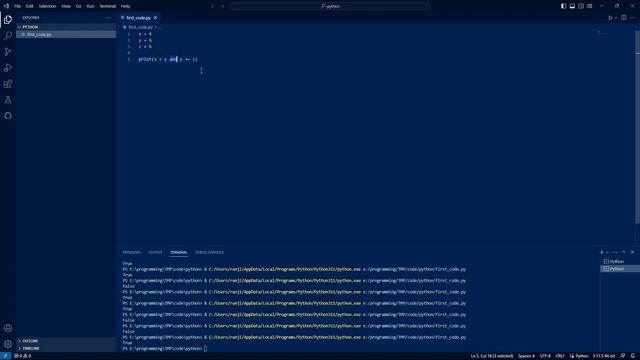This screenshot has width=640, height=360.
Task: Close the terminal panel
Action: pyautogui.click(x=632, y=252)
